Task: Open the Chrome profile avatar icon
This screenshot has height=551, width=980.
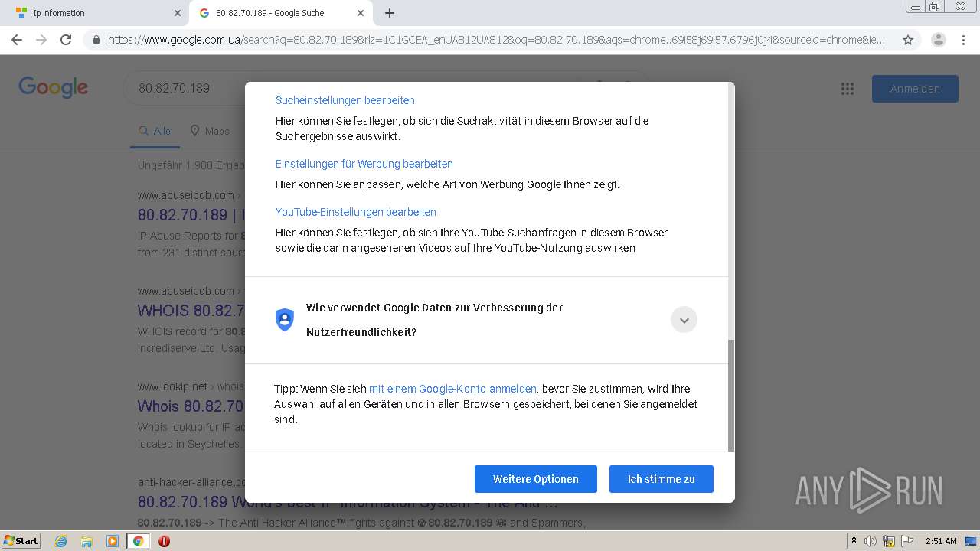Action: click(939, 40)
